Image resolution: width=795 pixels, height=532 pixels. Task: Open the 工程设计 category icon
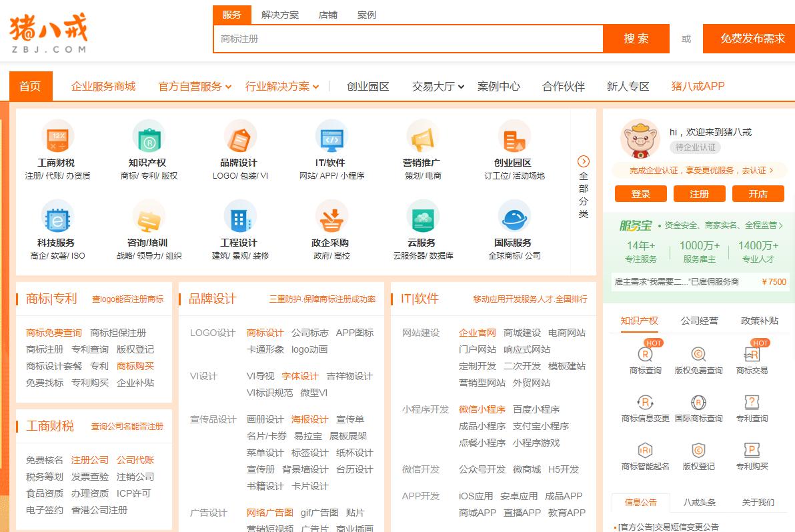point(240,218)
